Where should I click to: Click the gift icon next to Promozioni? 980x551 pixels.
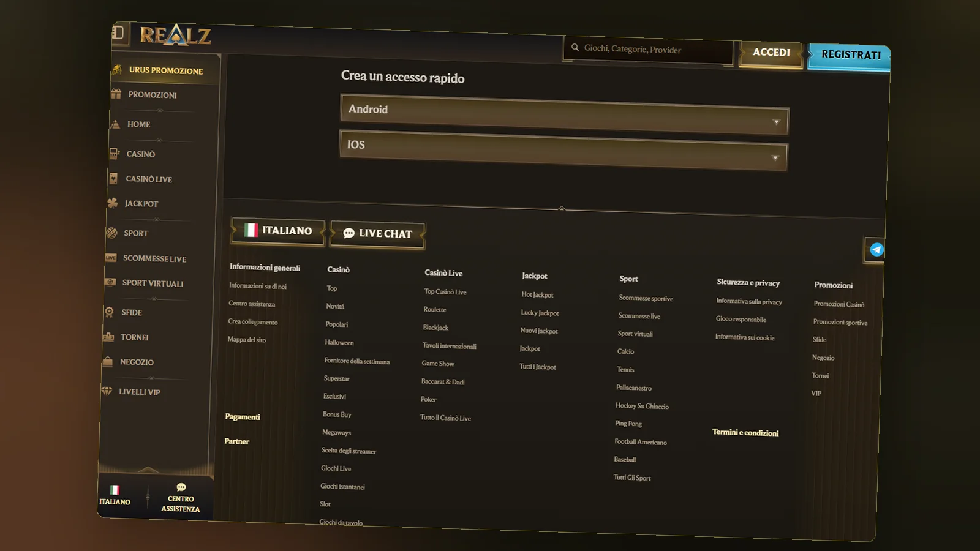click(116, 94)
